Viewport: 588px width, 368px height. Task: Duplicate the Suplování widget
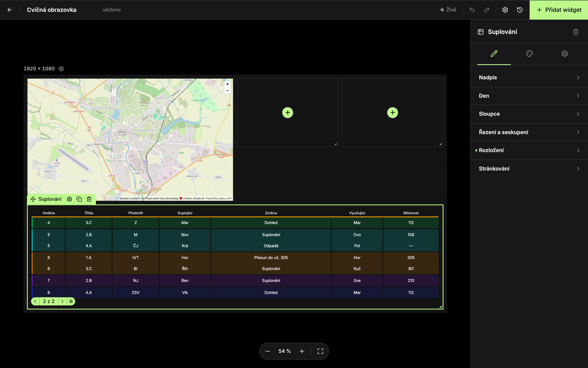click(79, 199)
